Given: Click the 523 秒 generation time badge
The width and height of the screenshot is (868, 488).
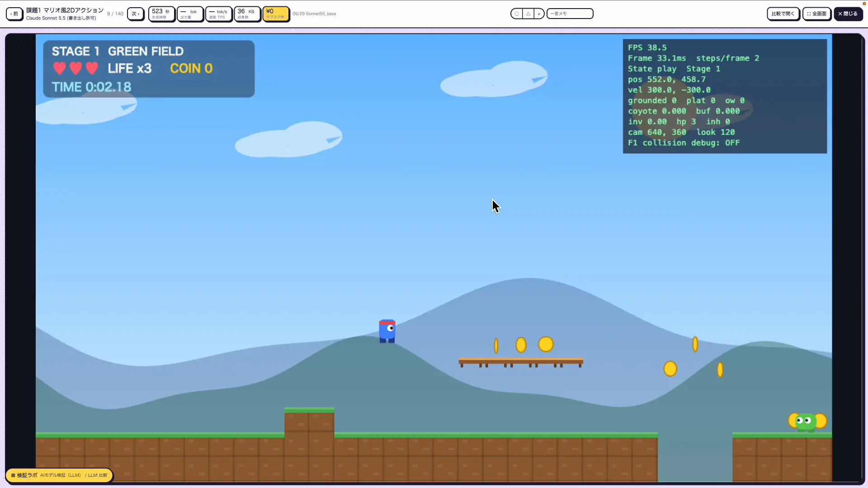Looking at the screenshot, I should tap(161, 14).
